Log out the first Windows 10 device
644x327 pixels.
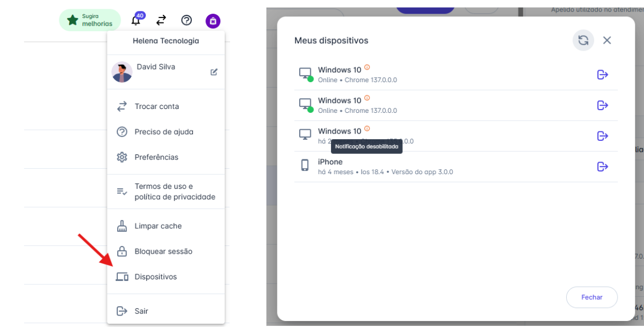point(602,74)
